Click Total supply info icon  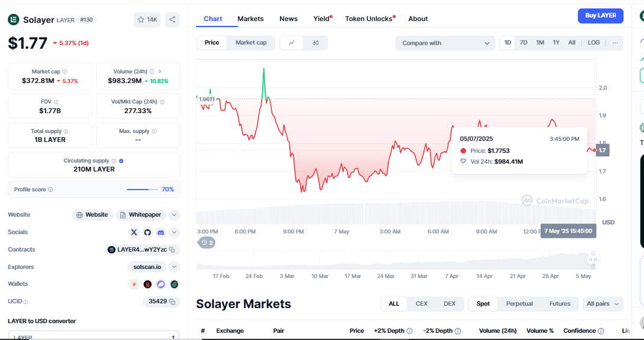(x=66, y=132)
